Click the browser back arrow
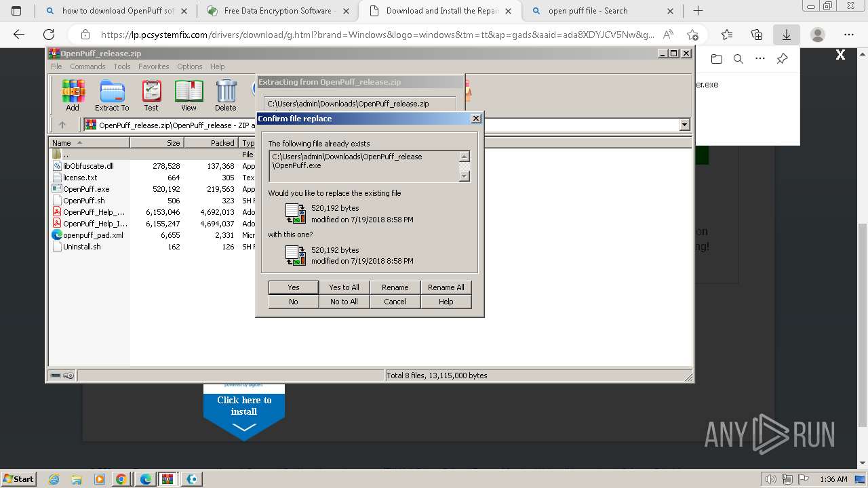The height and width of the screenshot is (488, 868). click(x=19, y=35)
